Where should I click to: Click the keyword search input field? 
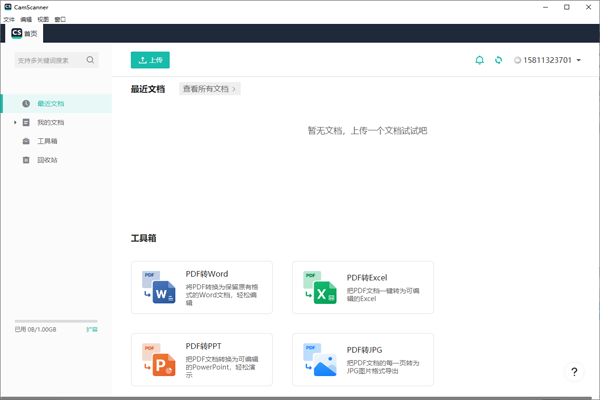[x=50, y=60]
